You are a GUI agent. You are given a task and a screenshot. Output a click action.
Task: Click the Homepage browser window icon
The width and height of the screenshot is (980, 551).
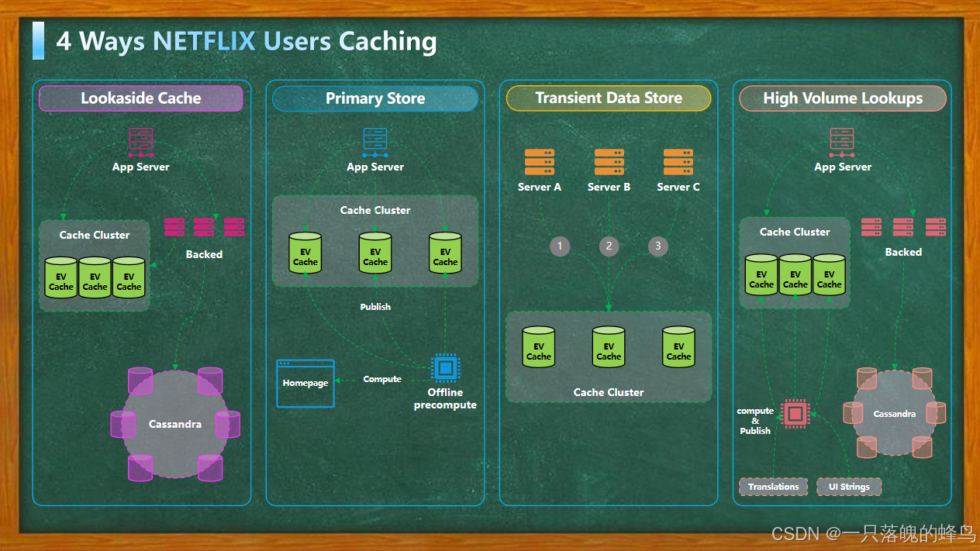point(305,383)
